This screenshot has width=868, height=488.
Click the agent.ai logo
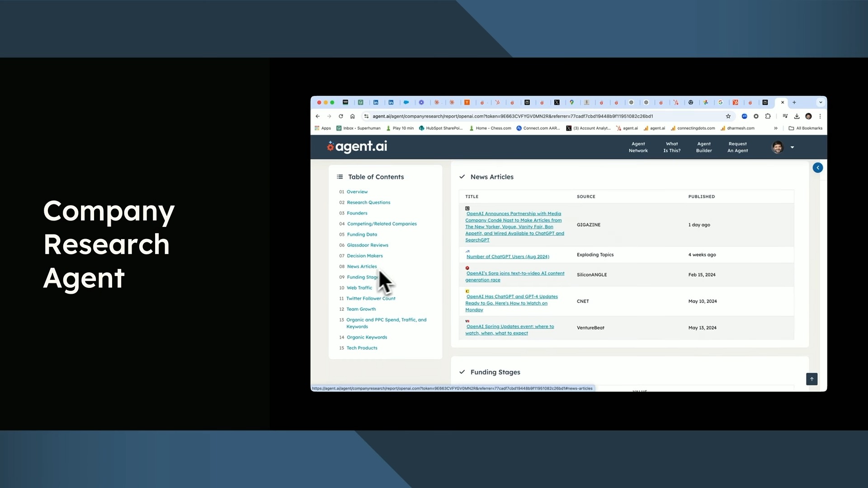(357, 146)
